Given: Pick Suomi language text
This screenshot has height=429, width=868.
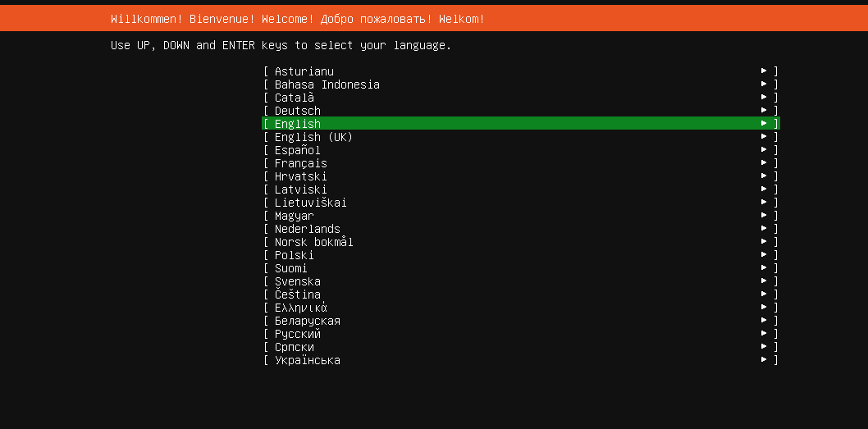Looking at the screenshot, I should [x=290, y=268].
